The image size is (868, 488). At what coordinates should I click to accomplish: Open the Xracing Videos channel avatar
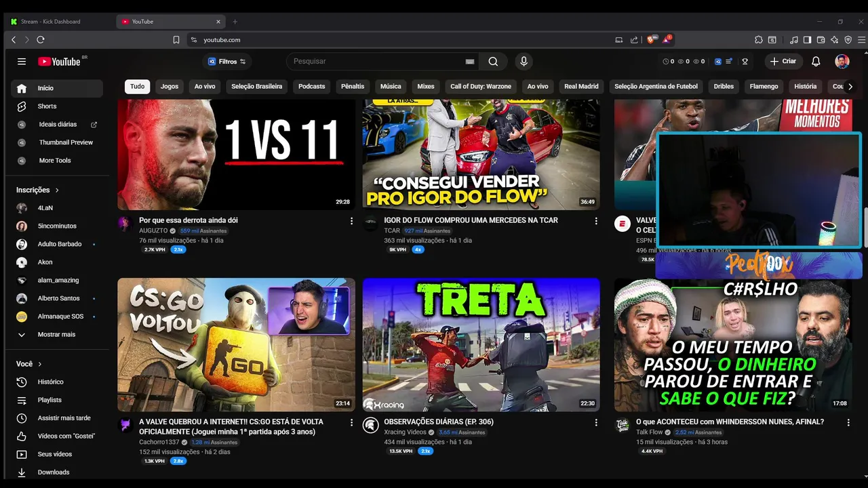(x=370, y=426)
